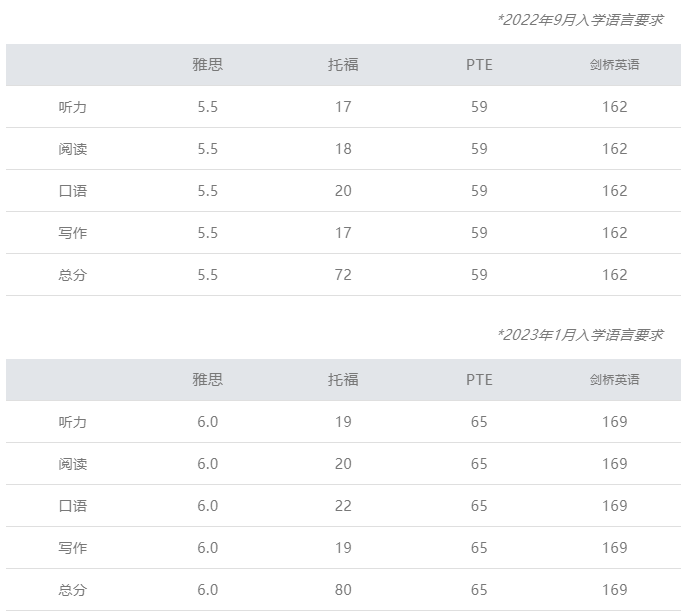Screen dimensions: 681x615
Task: Click the PTE header in the 2022 table
Action: point(479,65)
